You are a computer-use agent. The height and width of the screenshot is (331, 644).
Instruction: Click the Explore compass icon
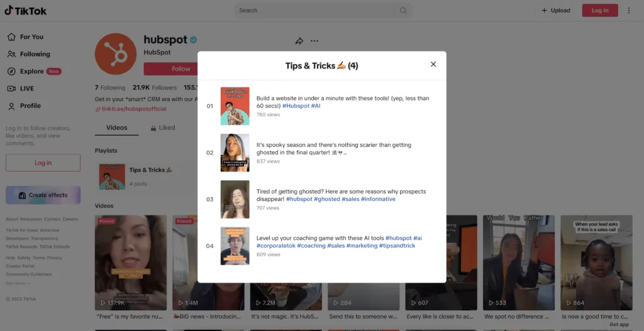tap(11, 72)
